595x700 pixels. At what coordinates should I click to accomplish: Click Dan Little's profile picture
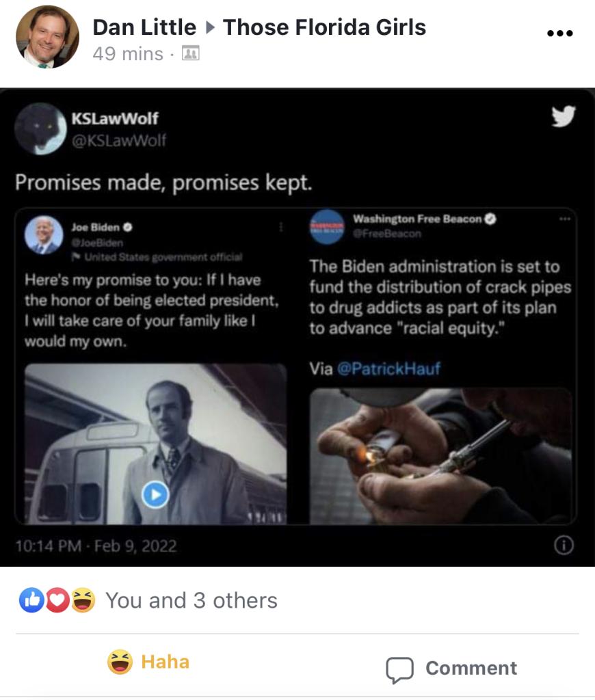point(47,37)
